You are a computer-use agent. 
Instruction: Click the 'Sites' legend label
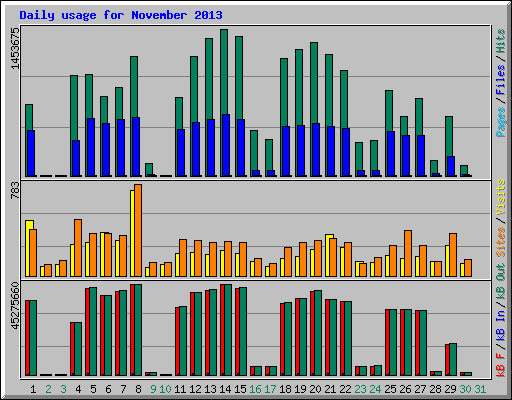[x=501, y=241]
